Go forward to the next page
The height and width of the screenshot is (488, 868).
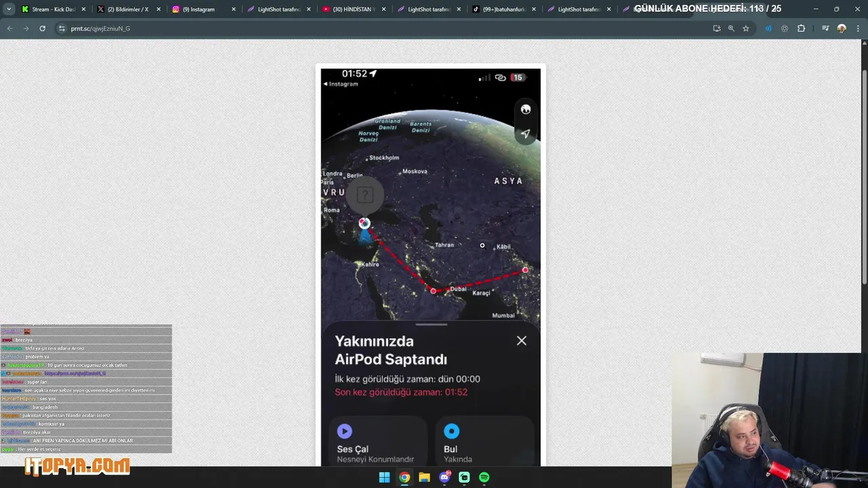pos(26,28)
